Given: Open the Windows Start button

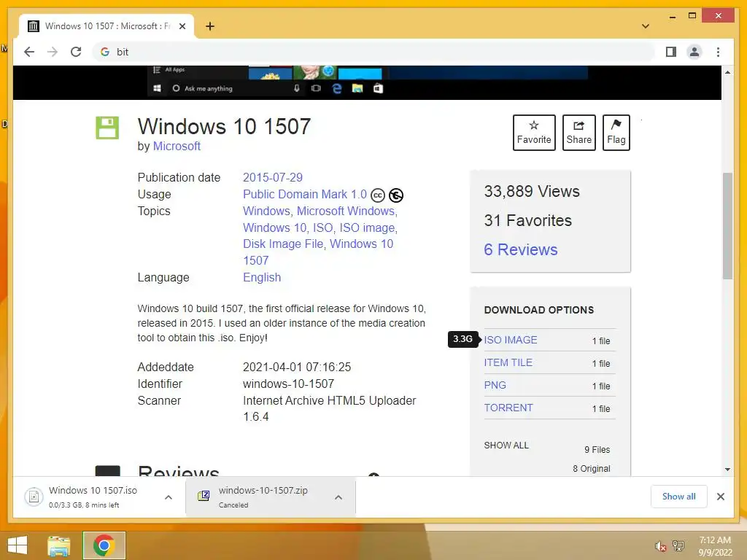Looking at the screenshot, I should click(18, 545).
